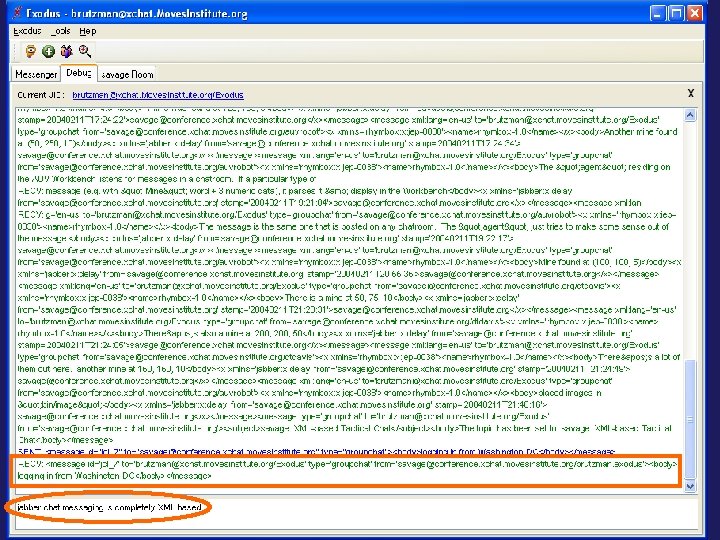This screenshot has width=720, height=540.
Task: Click the 'Current JID :' label
Action: (39, 95)
